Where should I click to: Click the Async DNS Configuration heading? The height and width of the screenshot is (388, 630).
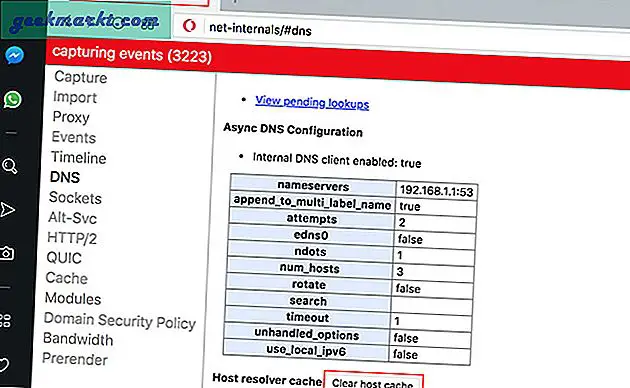tap(293, 130)
